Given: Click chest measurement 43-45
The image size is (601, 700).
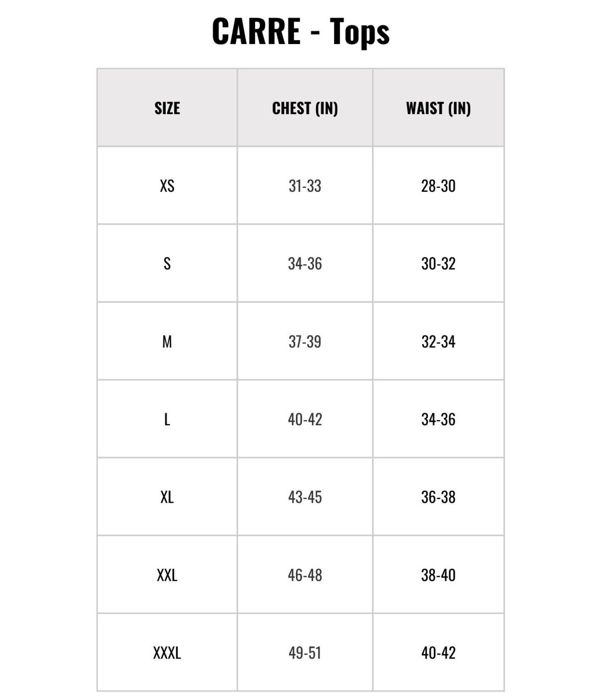Looking at the screenshot, I should 305,497.
